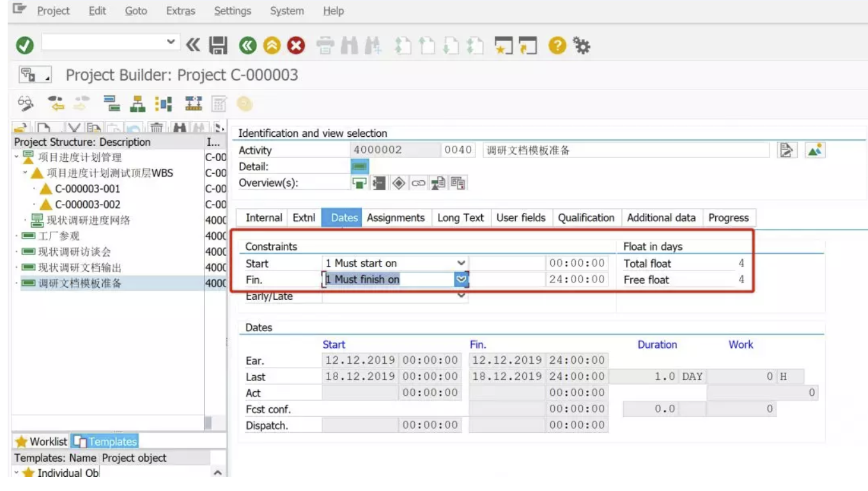Expand the Individual Ob templates node

(x=17, y=473)
